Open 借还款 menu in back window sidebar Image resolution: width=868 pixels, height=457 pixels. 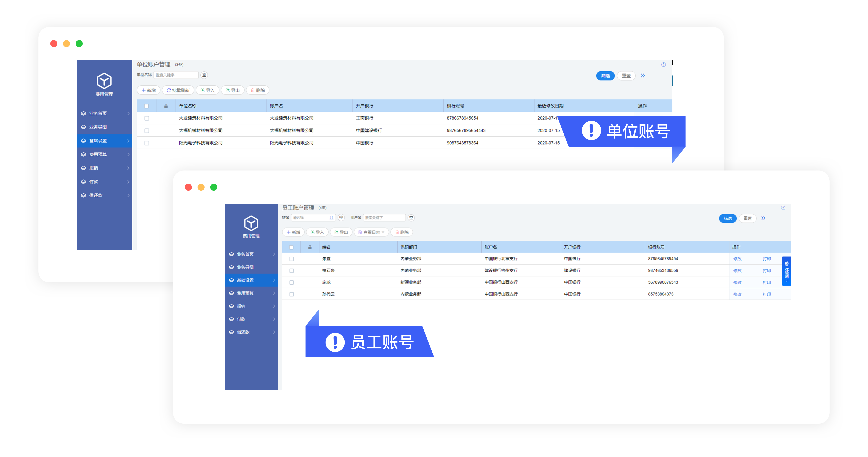(104, 195)
